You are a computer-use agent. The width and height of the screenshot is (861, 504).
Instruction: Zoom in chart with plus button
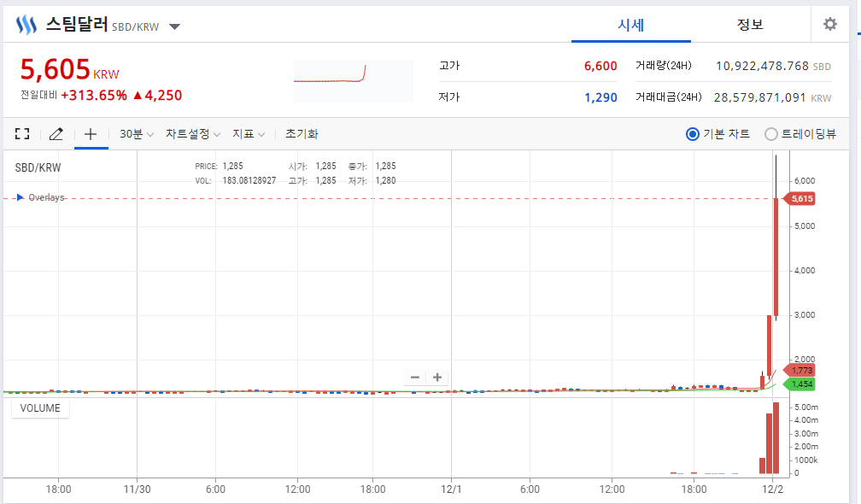click(x=437, y=378)
